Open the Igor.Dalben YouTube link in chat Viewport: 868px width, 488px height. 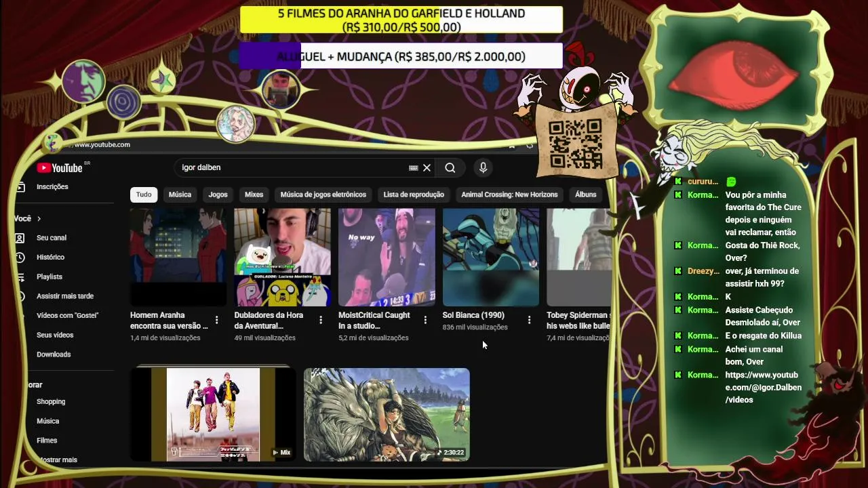click(764, 388)
